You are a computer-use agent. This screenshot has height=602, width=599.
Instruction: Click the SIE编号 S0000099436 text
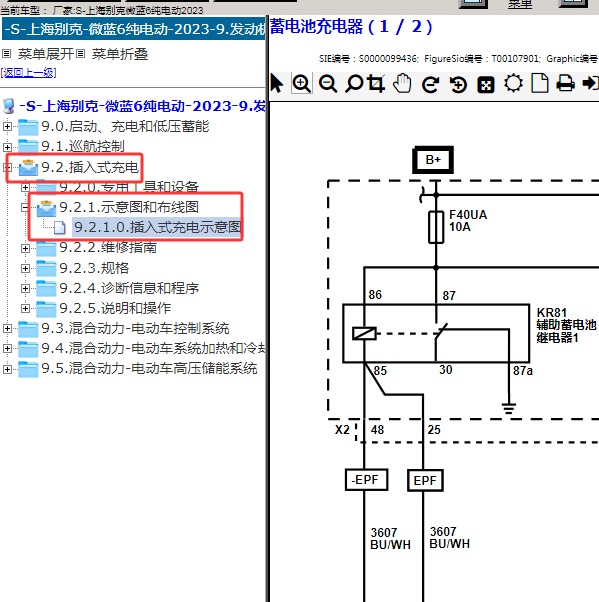(369, 59)
